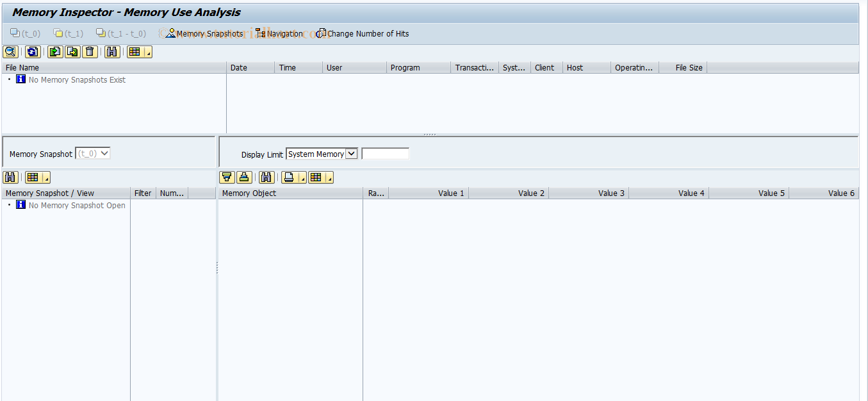This screenshot has height=401, width=868.
Task: Import a memory snapshot file icon
Action: click(x=55, y=52)
